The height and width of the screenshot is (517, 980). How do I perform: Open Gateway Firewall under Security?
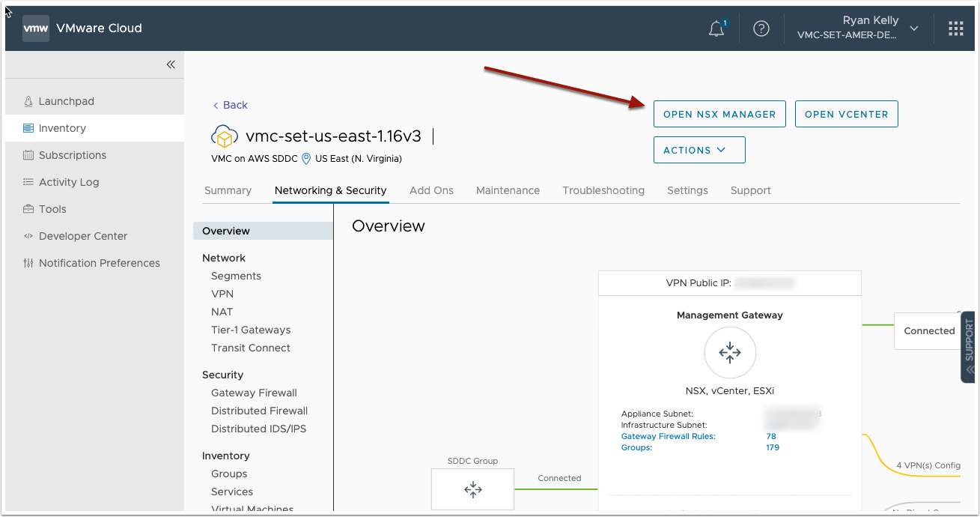coord(254,393)
